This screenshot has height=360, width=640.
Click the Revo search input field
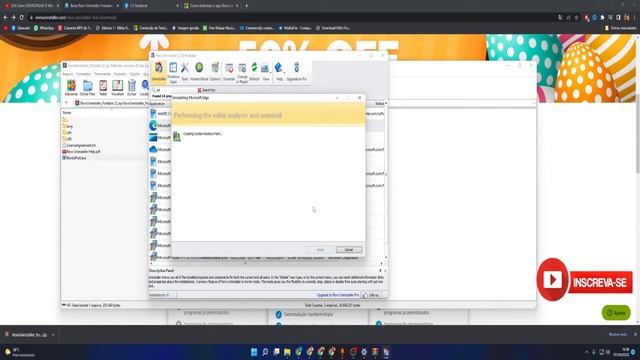174,90
